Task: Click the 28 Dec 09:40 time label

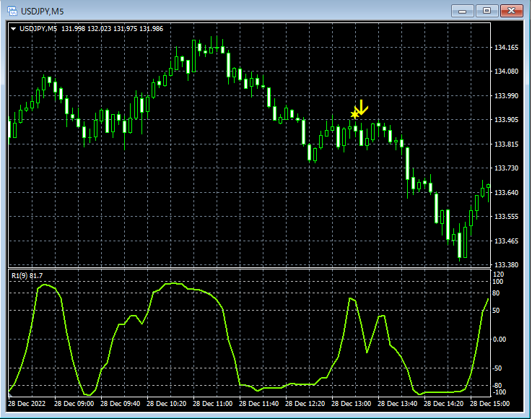Action: click(120, 404)
